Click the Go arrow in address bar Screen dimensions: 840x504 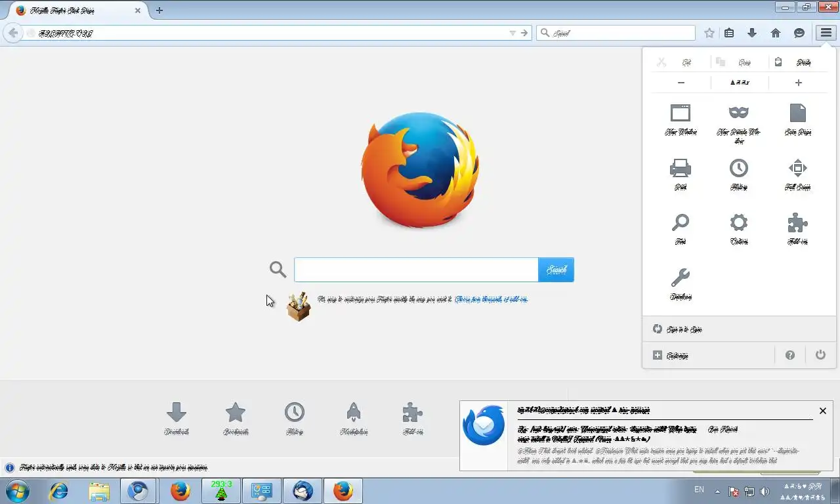click(x=524, y=33)
